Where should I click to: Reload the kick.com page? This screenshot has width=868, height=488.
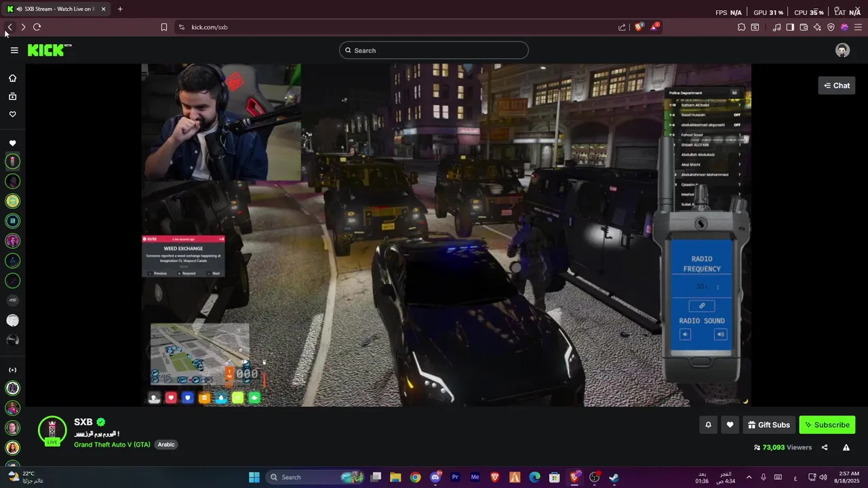37,27
